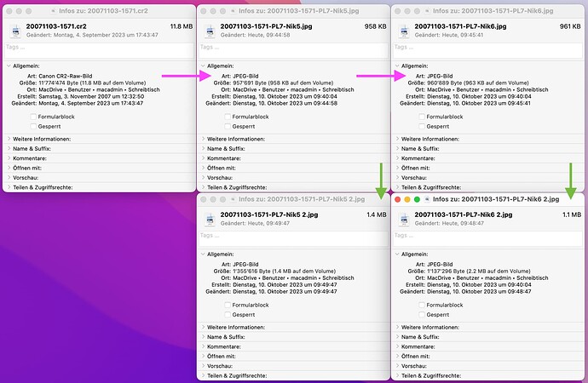This screenshot has height=383, width=588.
Task: Expand Teilen & Zugriffsrechte in the PL7-Nik6.jpg window
Action: click(x=397, y=187)
